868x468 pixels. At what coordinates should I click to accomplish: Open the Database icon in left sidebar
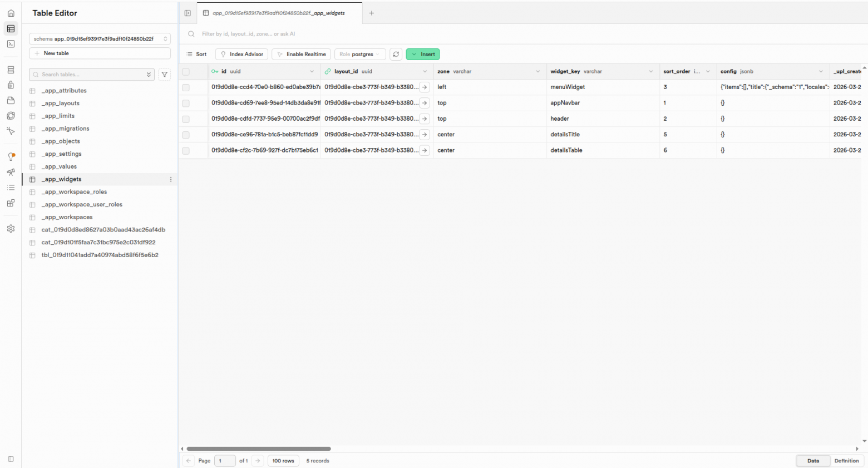tap(11, 70)
